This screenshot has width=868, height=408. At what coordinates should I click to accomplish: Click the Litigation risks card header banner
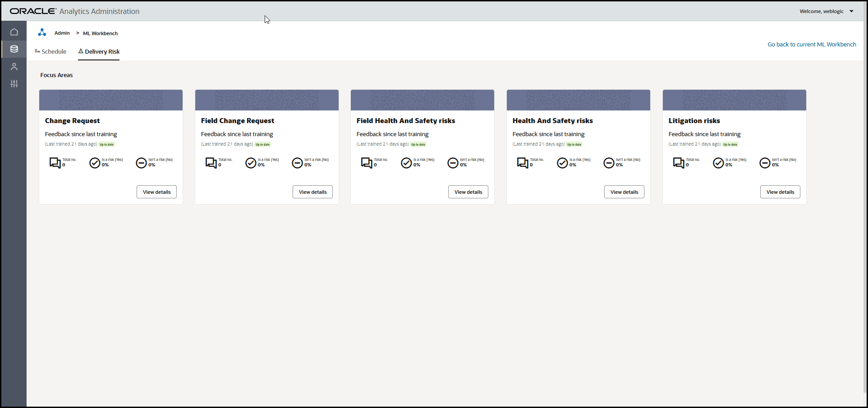pyautogui.click(x=735, y=100)
